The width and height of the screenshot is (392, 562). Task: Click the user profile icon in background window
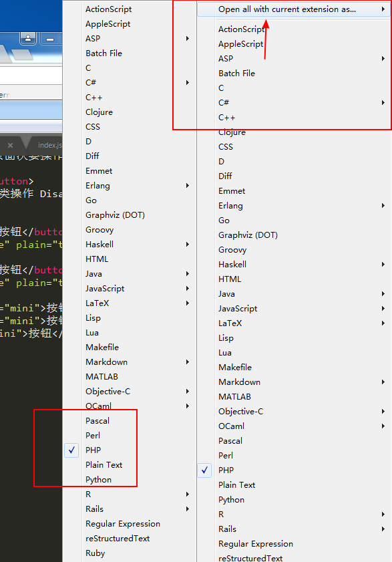point(28,38)
